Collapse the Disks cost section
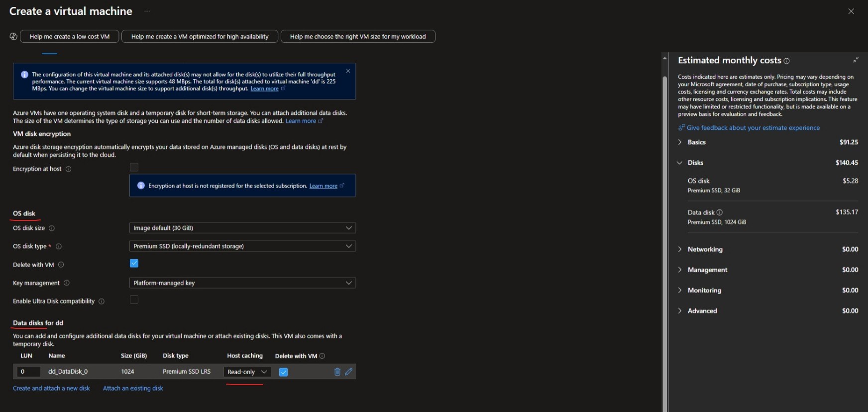The image size is (868, 412). coord(680,163)
